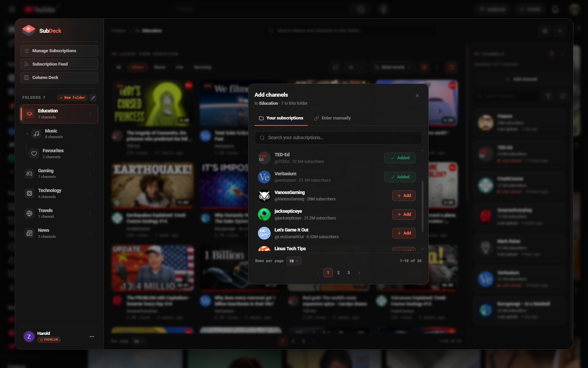Open Education folder options menu
The width and height of the screenshot is (588, 368).
point(90,114)
